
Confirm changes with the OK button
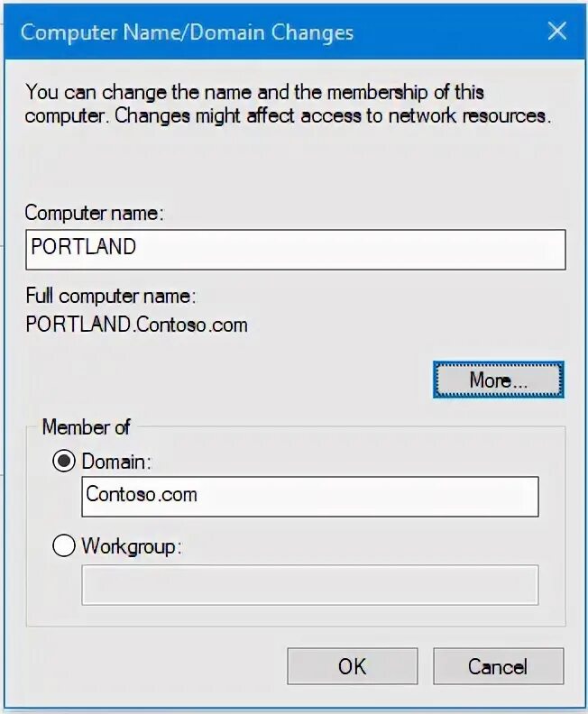[352, 666]
